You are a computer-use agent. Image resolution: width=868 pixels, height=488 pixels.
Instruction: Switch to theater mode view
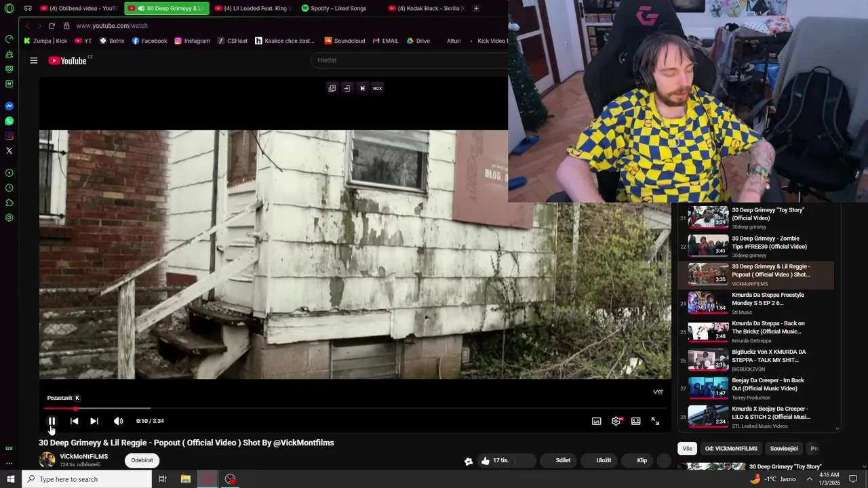(x=635, y=421)
